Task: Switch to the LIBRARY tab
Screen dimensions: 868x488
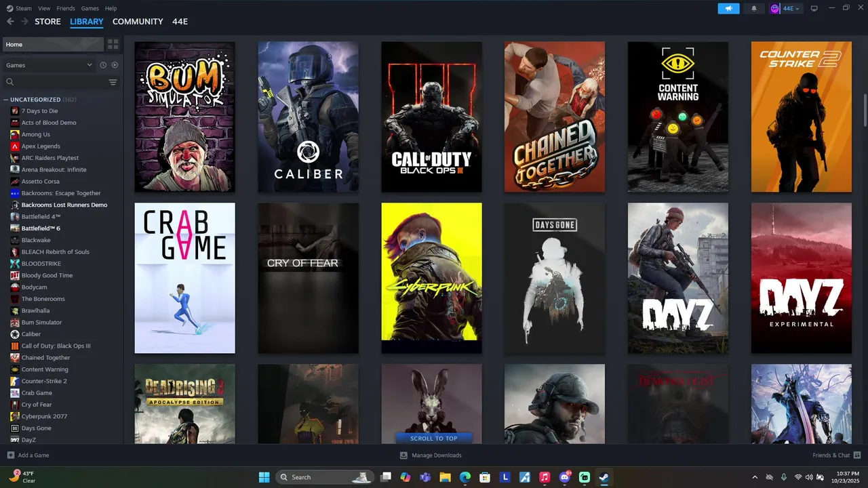Action: point(87,22)
